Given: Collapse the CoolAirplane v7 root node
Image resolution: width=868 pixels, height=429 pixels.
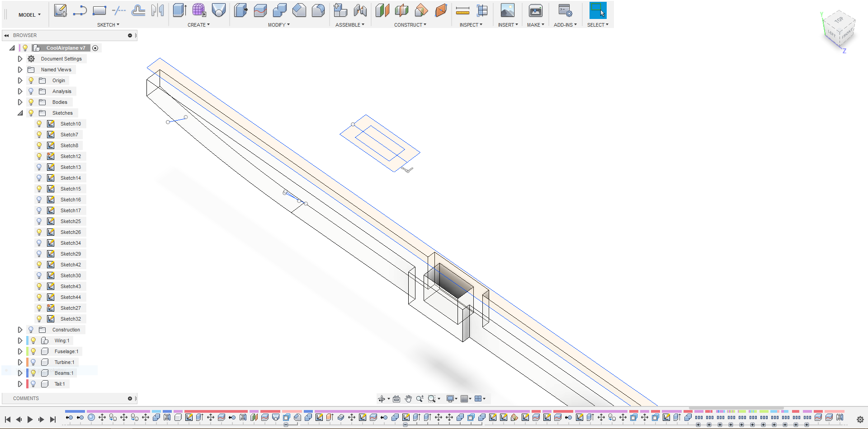Looking at the screenshot, I should (12, 48).
